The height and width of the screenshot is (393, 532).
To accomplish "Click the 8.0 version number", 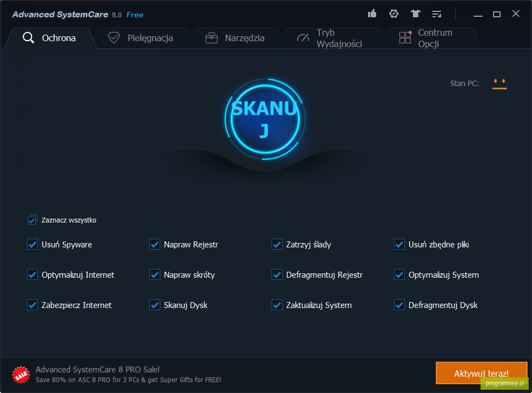I will [x=117, y=15].
